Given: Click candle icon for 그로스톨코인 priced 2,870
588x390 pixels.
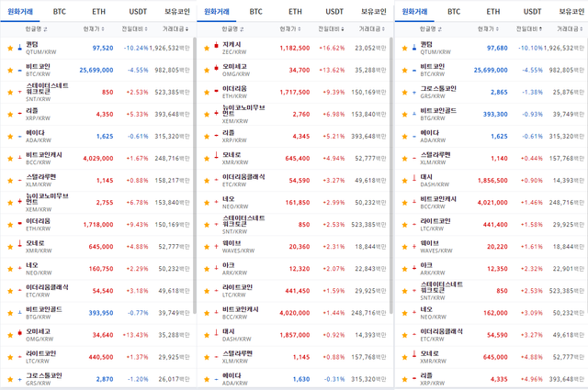Looking at the screenshot, I should [20, 379].
